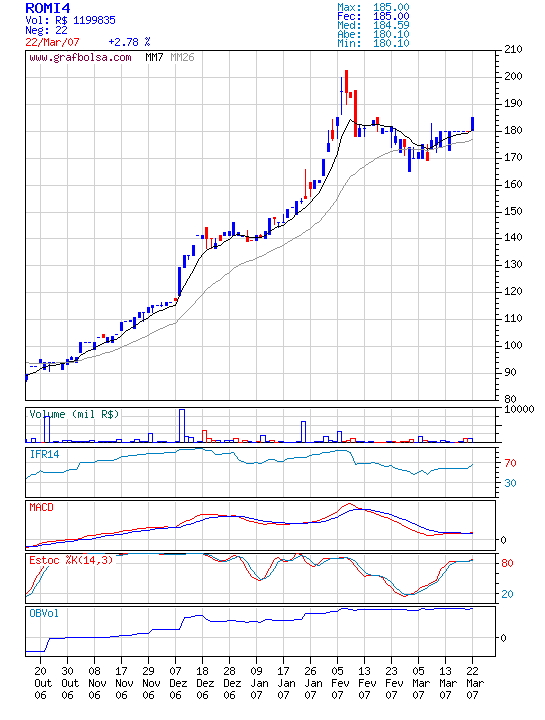Click the Vol: R$ 1199835 text
The image size is (545, 720).
(x=70, y=20)
